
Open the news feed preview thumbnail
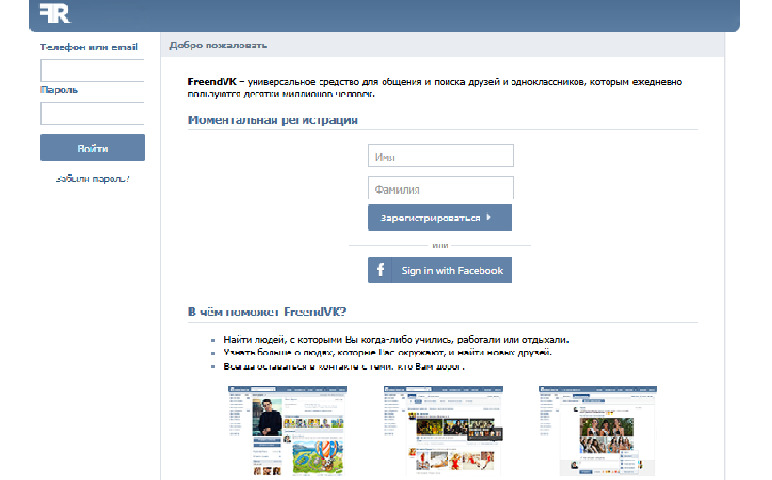[x=443, y=431]
